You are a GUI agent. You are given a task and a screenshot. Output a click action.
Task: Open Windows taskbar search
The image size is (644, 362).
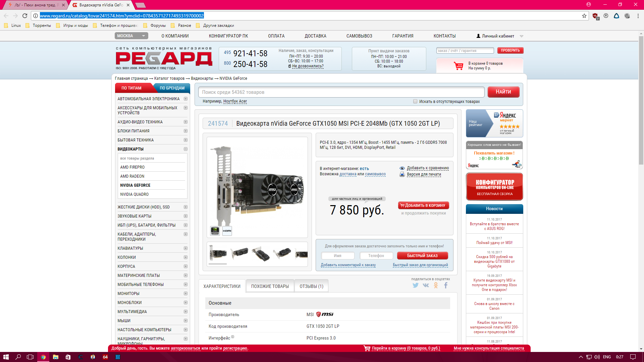18,357
